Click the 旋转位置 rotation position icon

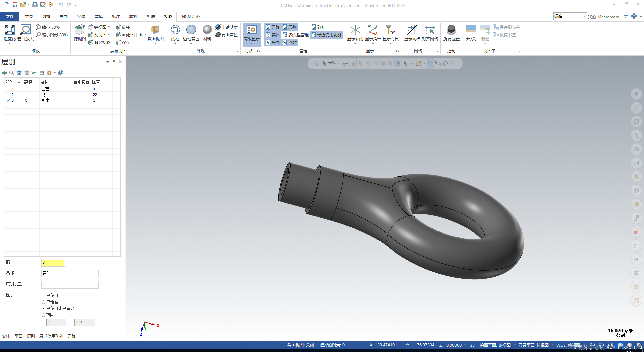(451, 30)
